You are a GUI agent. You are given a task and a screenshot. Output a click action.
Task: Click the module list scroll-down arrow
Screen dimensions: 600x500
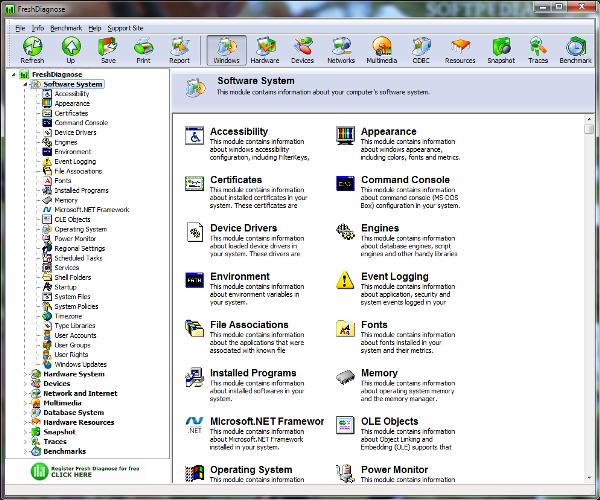589,478
